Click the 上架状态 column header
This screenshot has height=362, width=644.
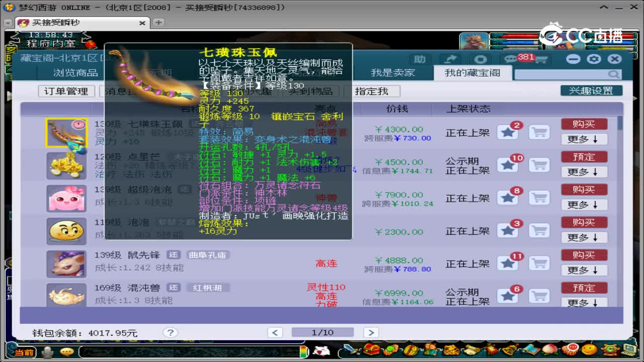(x=468, y=109)
